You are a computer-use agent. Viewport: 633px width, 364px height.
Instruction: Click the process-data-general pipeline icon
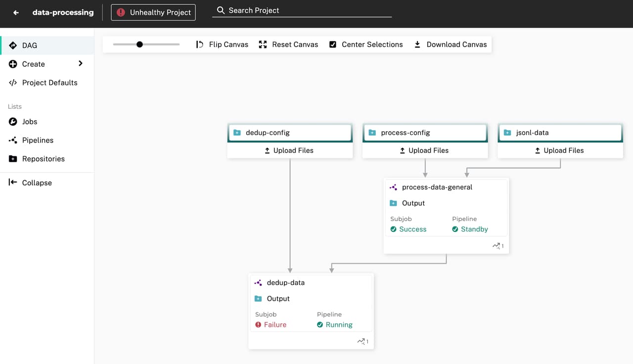click(393, 187)
